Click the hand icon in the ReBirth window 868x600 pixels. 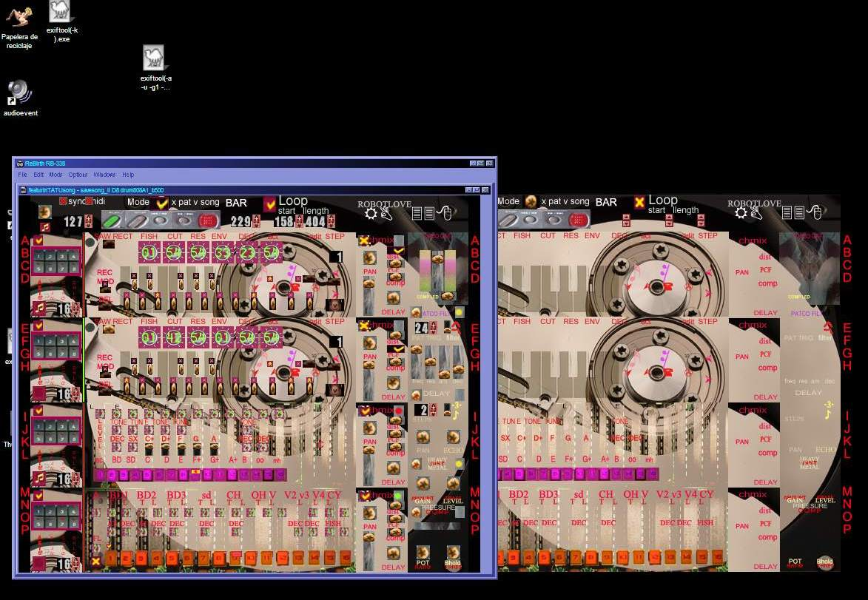(x=386, y=214)
